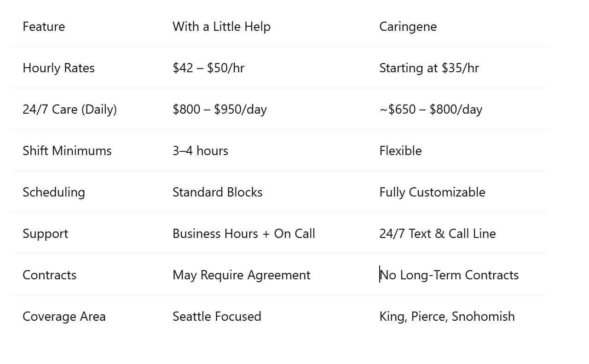589x364 pixels.
Task: Select 'Starting at $35/hr' cell text
Action: pos(429,68)
